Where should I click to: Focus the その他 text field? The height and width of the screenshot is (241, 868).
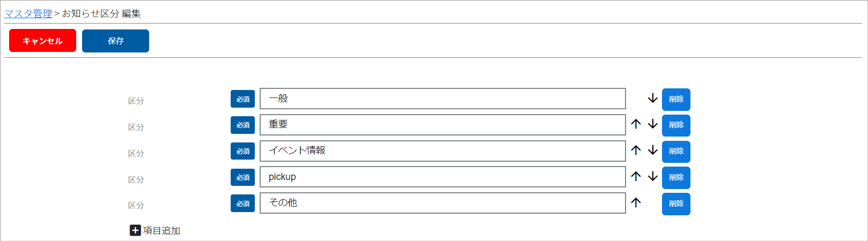point(443,203)
